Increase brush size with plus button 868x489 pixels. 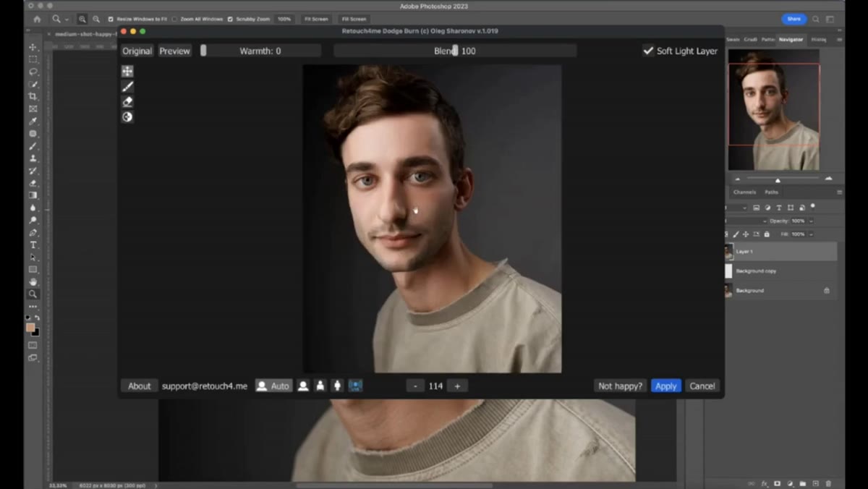point(457,386)
